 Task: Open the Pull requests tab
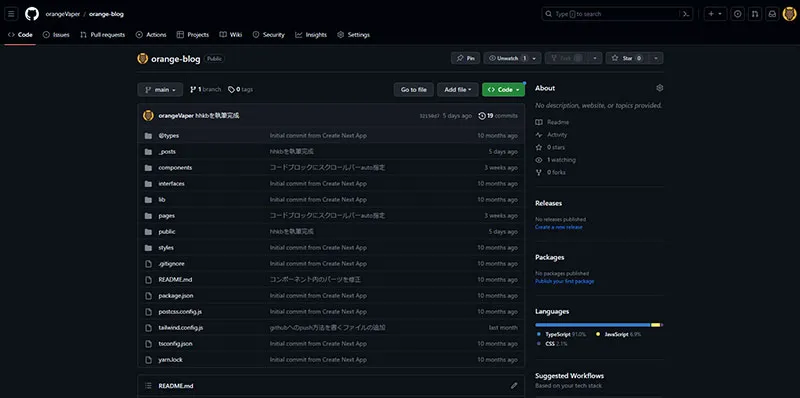click(x=103, y=35)
